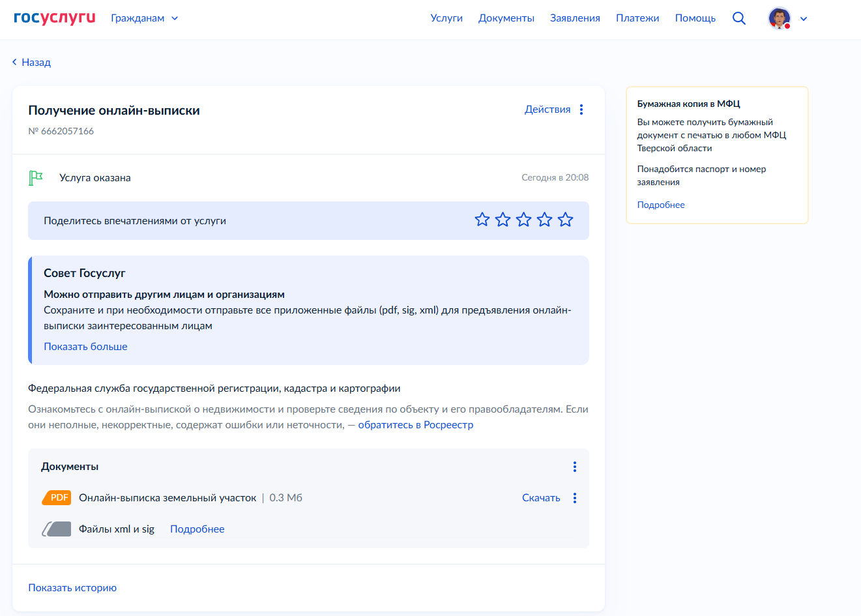Open Онлайн-выписка земельный участок document
Screen dimensions: 861x616
(x=168, y=498)
